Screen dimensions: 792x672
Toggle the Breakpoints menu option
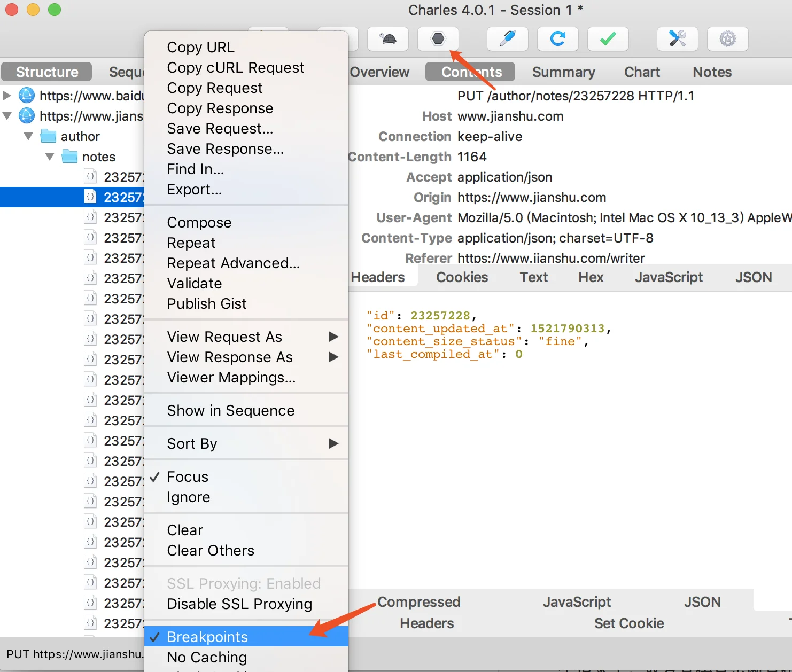[246, 637]
